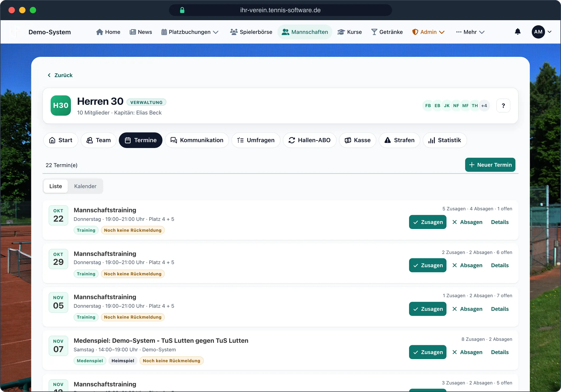The image size is (561, 392).
Task: Open the Statistik tab
Action: pos(445,140)
